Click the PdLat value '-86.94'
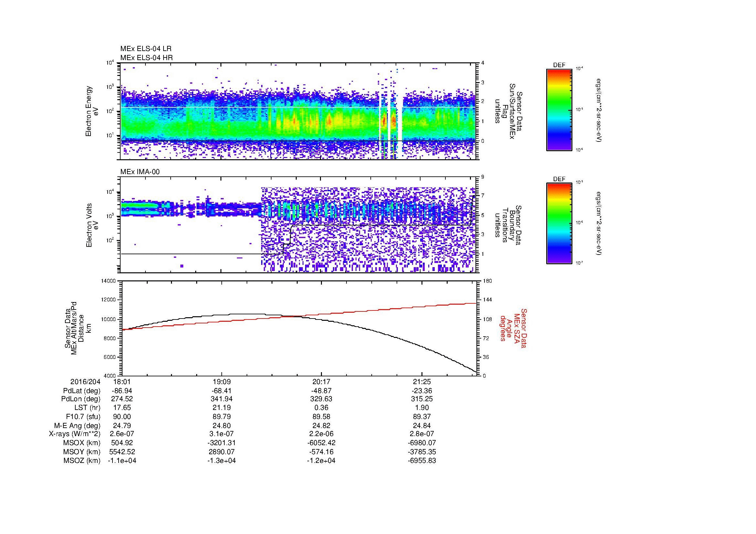Viewport: 756px width, 534px height. [122, 391]
